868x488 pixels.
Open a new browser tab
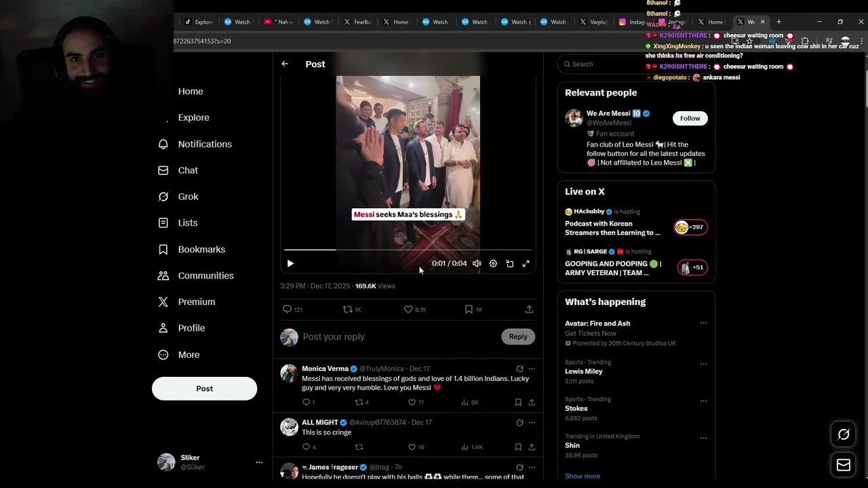[778, 22]
